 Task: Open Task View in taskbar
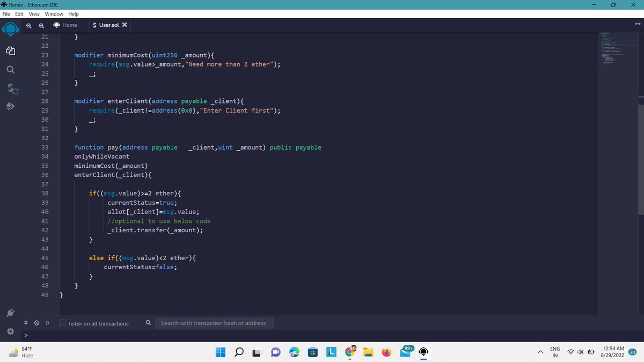(x=258, y=352)
